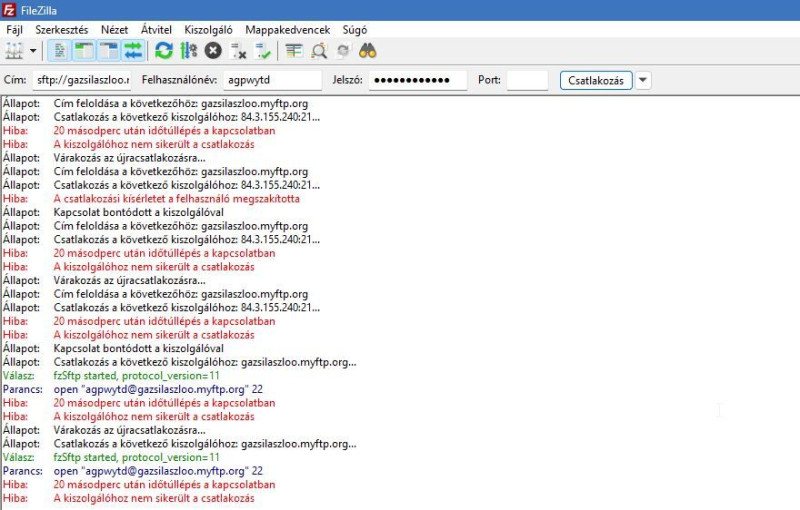800x510 pixels.
Task: Toggle the remote directory tree view
Action: pyautogui.click(x=109, y=51)
